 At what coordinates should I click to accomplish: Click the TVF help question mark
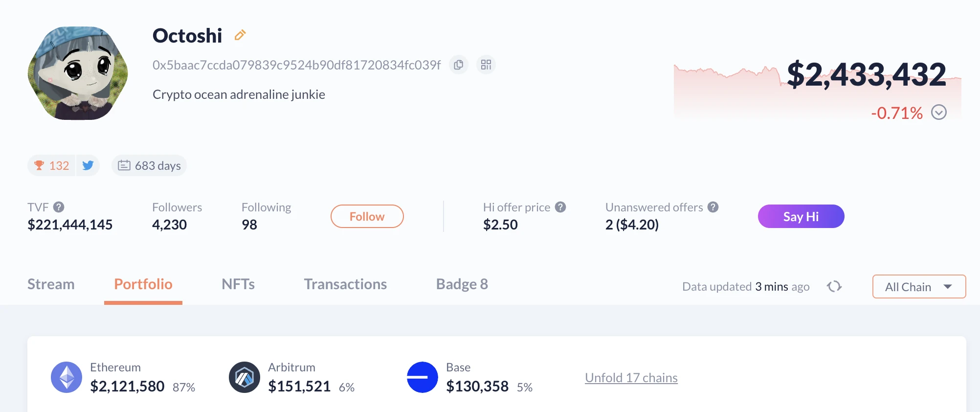point(59,207)
